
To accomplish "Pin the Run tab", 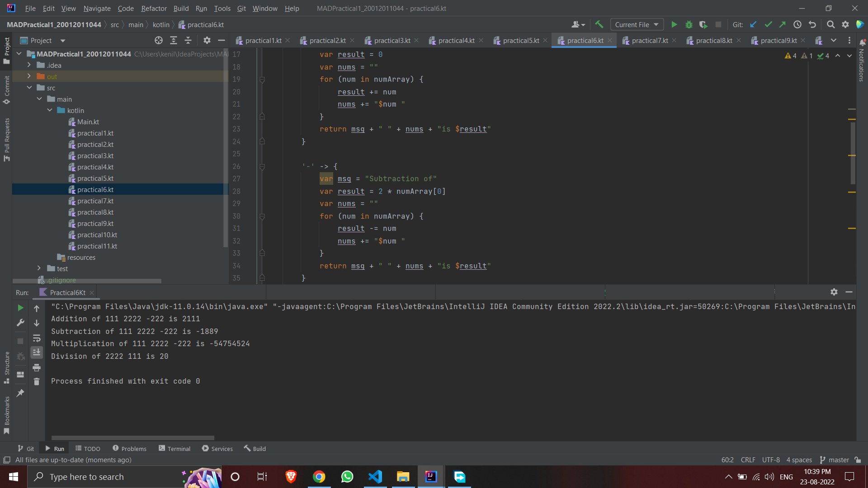I will (20, 393).
